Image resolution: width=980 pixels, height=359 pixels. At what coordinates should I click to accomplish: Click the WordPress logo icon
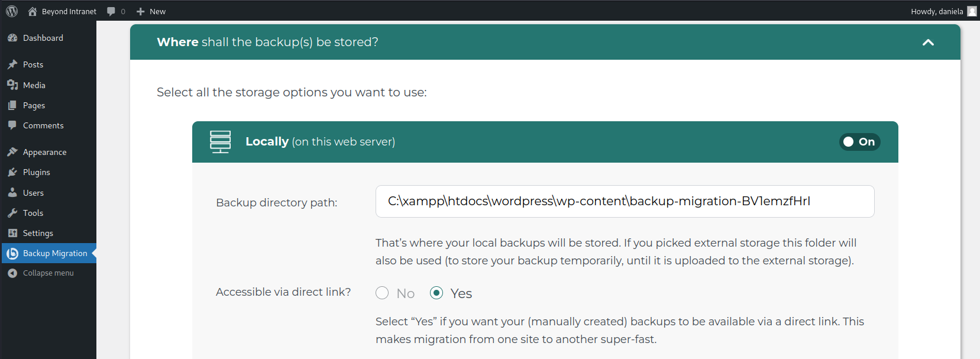(x=12, y=11)
